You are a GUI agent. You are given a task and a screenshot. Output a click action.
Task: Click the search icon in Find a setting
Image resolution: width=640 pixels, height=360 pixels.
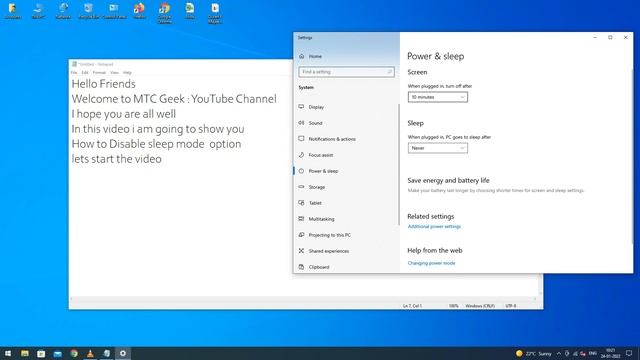[x=389, y=72]
